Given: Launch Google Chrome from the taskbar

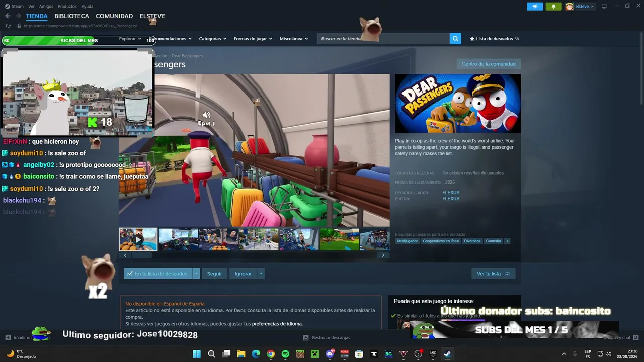Looking at the screenshot, I should tap(271, 354).
